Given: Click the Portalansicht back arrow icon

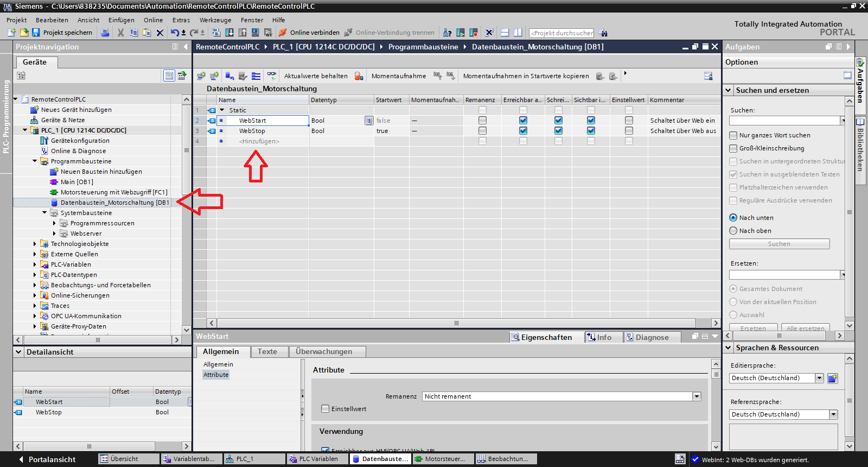Looking at the screenshot, I should [21, 459].
